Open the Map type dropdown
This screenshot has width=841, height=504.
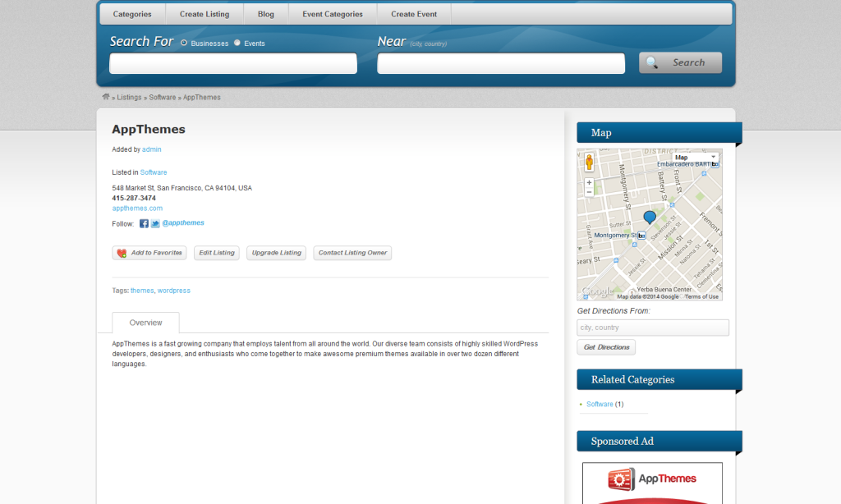(695, 157)
